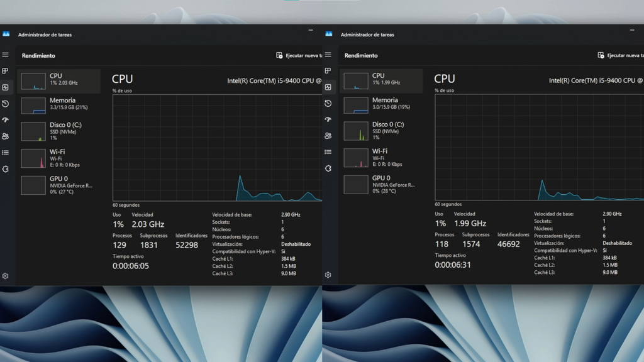Click uptime value 0:00:06:05

131,266
